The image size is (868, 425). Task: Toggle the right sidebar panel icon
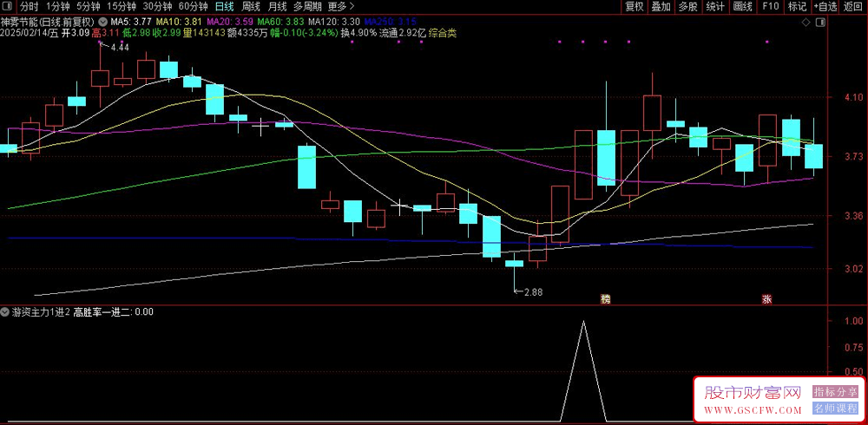tap(820, 23)
